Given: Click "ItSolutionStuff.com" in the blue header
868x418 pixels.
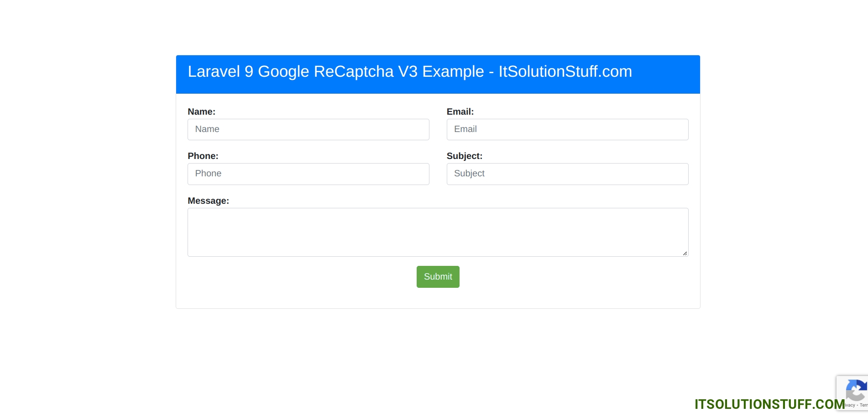Looking at the screenshot, I should click(565, 72).
